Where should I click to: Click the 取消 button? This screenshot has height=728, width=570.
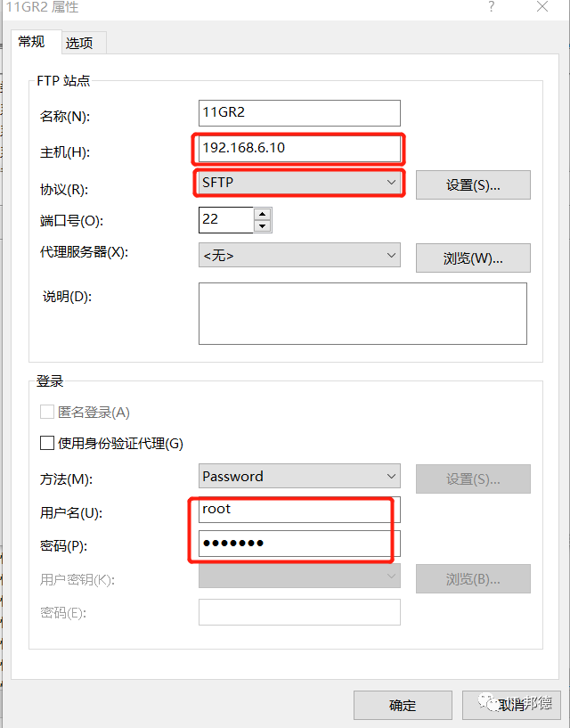click(511, 705)
